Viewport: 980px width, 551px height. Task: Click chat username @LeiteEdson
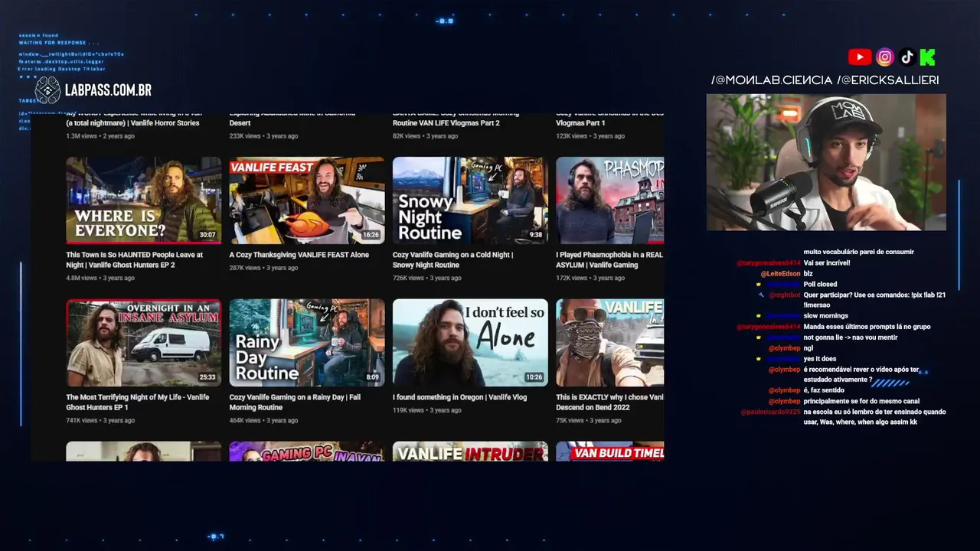tap(780, 273)
